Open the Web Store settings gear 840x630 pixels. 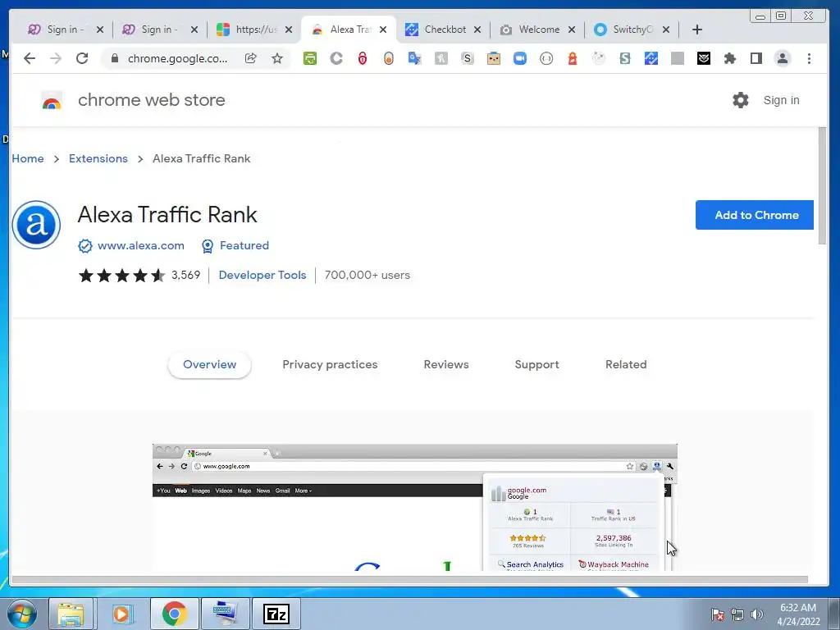pyautogui.click(x=741, y=99)
